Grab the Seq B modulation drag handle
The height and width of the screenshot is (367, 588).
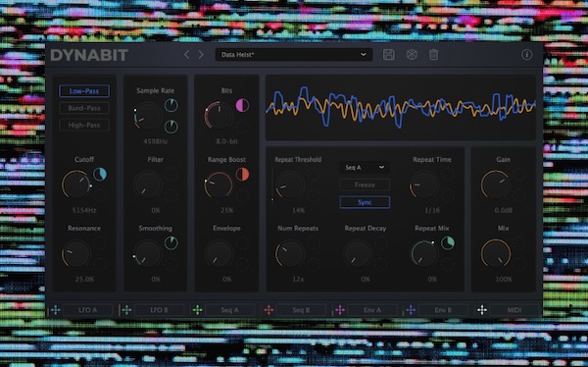(x=269, y=310)
